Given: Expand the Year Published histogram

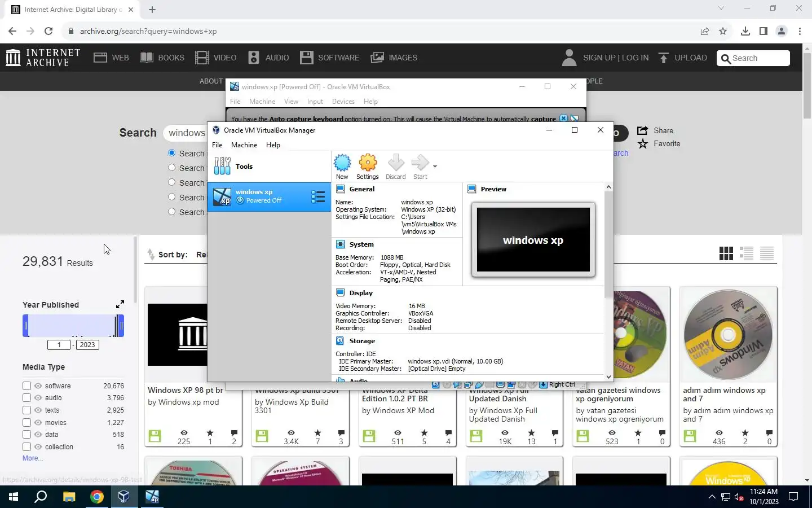Looking at the screenshot, I should click(x=120, y=304).
